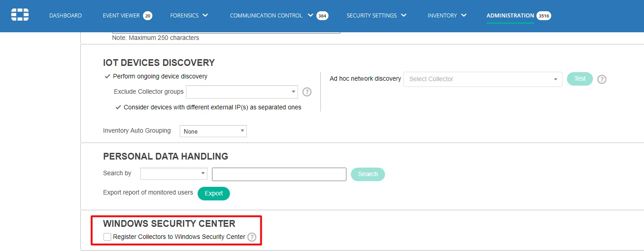644x251 pixels.
Task: Open Select Collector dropdown
Action: point(483,79)
